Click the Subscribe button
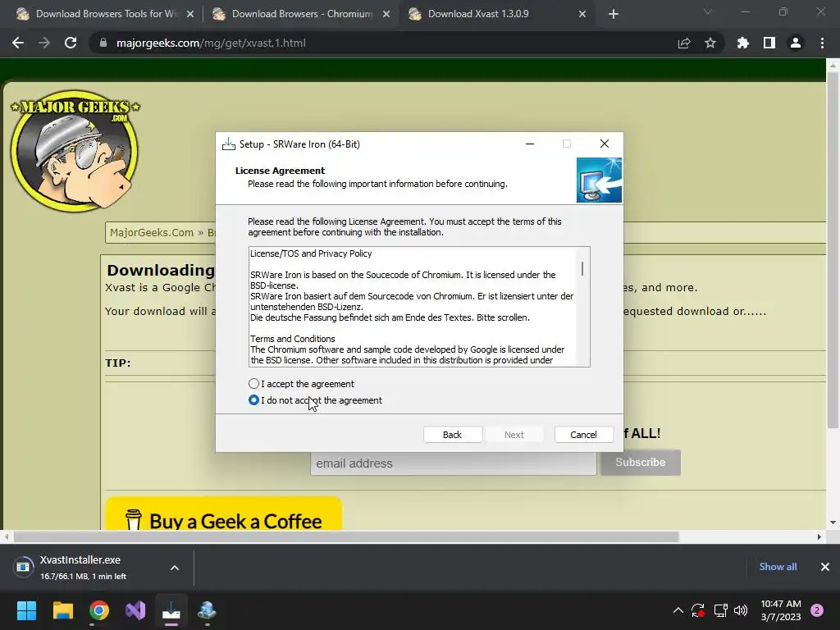The height and width of the screenshot is (630, 840). coord(640,463)
